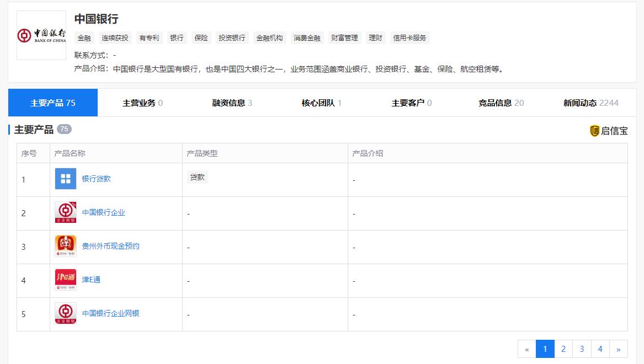The width and height of the screenshot is (644, 364).
Task: Open the 银行贷款 product link
Action: (x=96, y=179)
